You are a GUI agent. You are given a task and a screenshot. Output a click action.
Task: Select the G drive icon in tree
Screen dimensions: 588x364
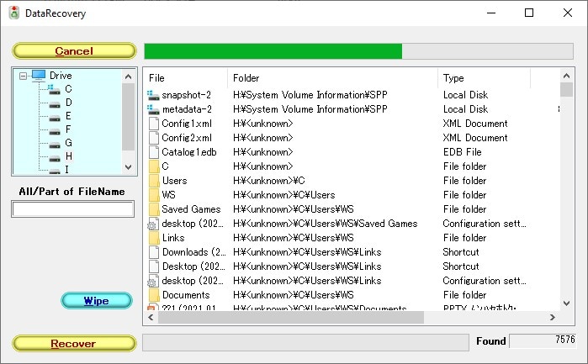click(x=55, y=144)
